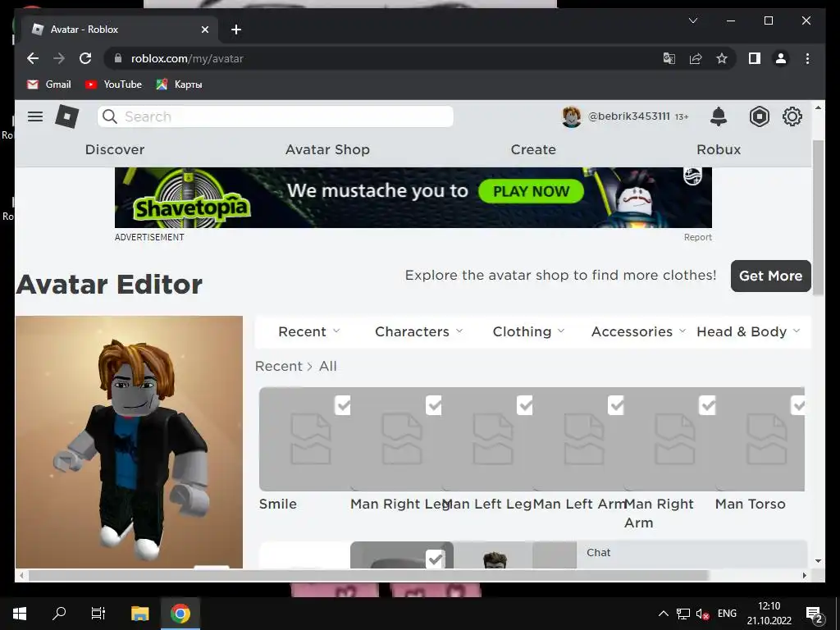This screenshot has width=840, height=630.
Task: Uncheck the Man Left Leg item
Action: click(x=525, y=405)
